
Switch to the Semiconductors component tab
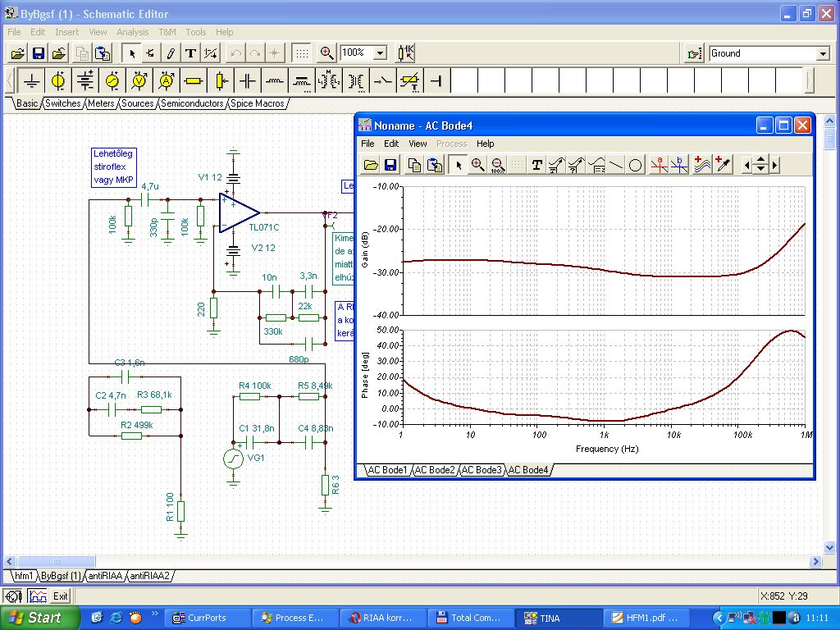pyautogui.click(x=192, y=103)
